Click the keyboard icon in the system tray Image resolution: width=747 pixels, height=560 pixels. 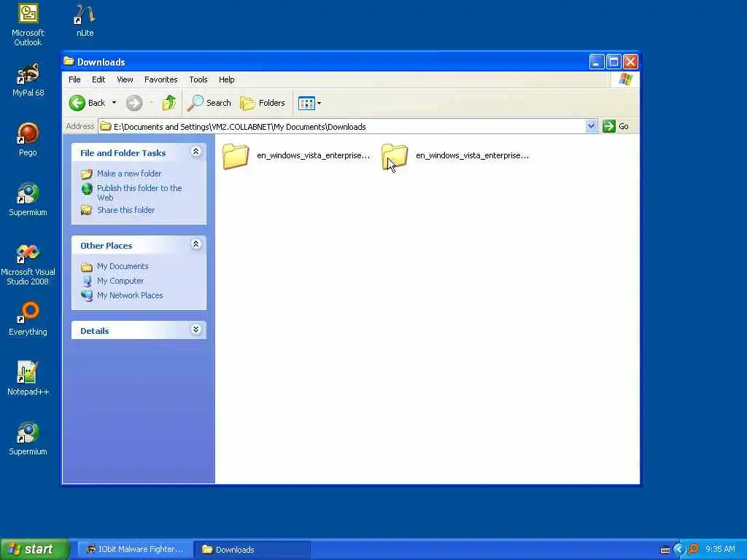(x=665, y=550)
